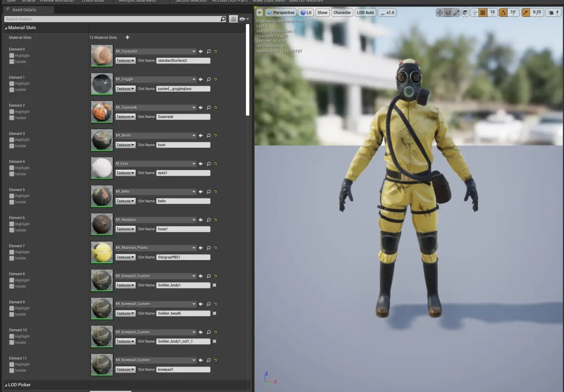Open the MI_Facecolor material dropdown
The width and height of the screenshot is (564, 392).
pyautogui.click(x=156, y=51)
